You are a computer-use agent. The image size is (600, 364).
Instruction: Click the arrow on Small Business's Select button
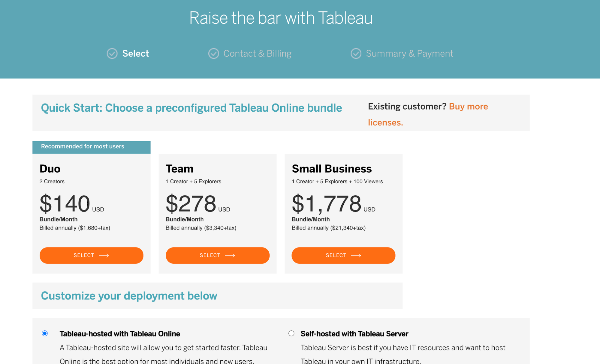(x=356, y=255)
